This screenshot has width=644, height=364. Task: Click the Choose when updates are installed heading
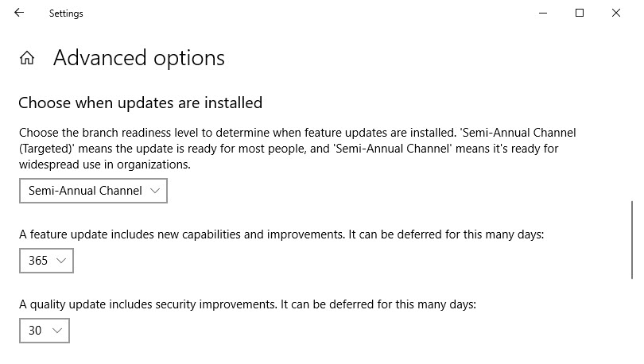[140, 103]
